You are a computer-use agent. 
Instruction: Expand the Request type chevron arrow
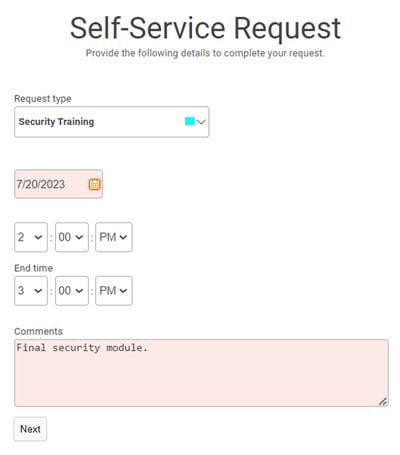[x=201, y=122]
